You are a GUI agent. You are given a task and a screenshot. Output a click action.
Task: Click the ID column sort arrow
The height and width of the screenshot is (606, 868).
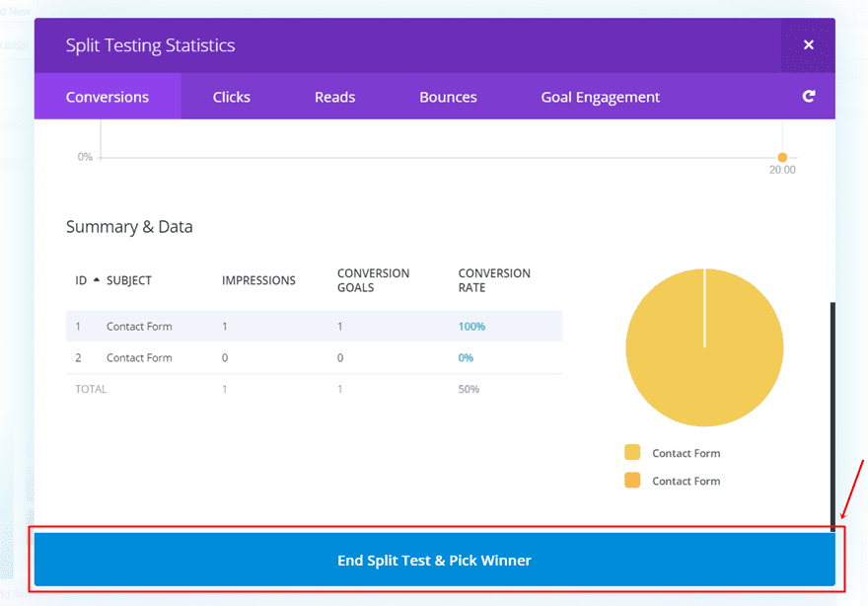(97, 280)
